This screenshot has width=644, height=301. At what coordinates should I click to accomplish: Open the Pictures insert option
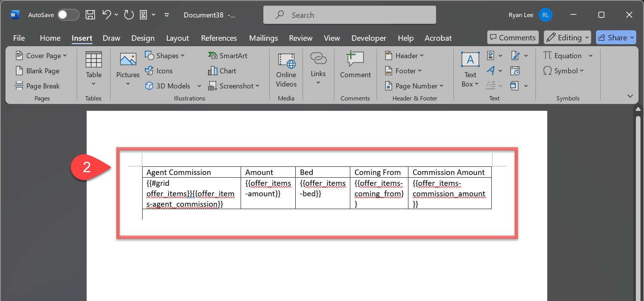click(x=128, y=69)
